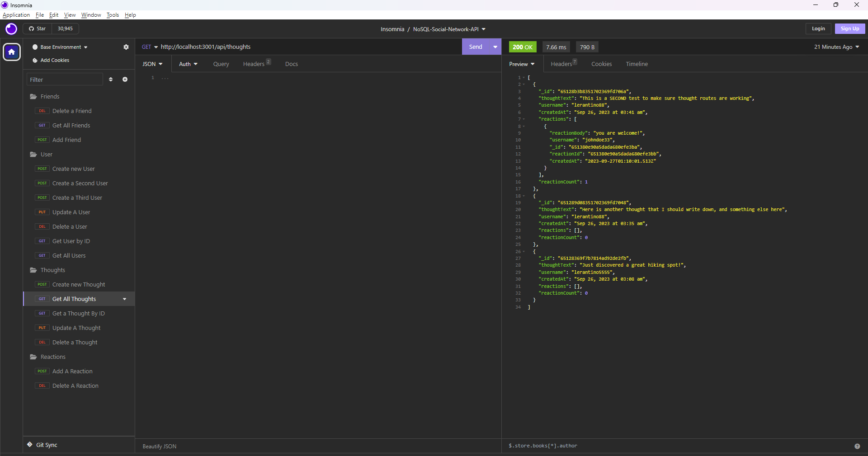868x456 pixels.
Task: Switch to the Query tab
Action: click(x=221, y=64)
